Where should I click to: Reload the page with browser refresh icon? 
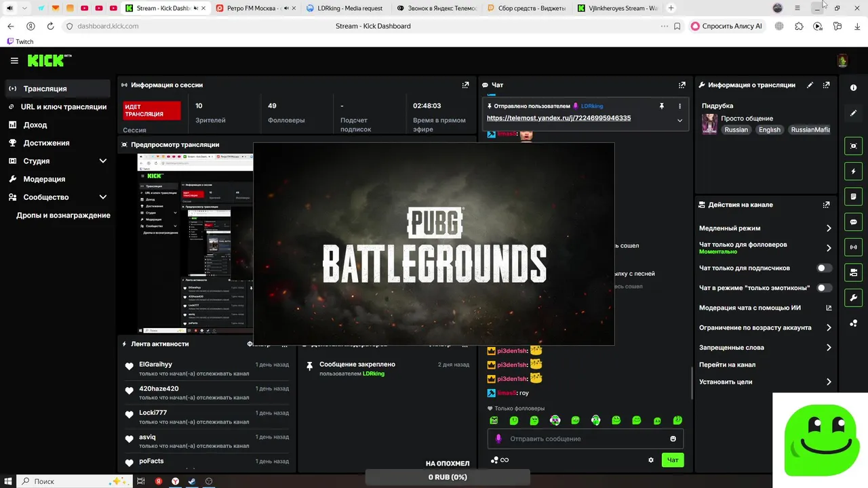pos(50,26)
